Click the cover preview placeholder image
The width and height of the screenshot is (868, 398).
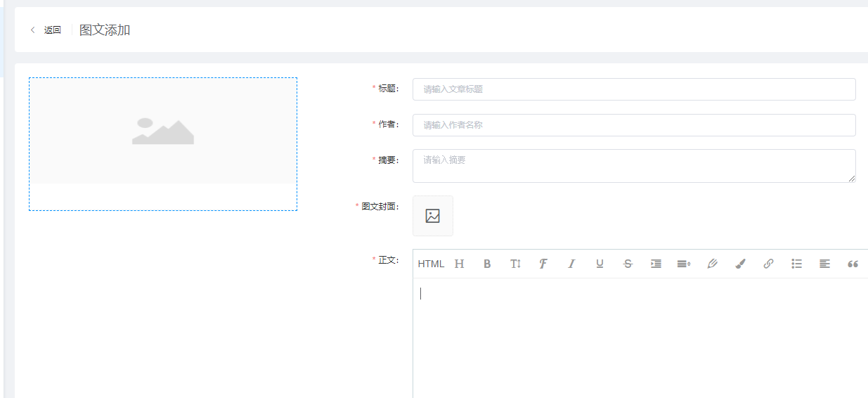(163, 131)
